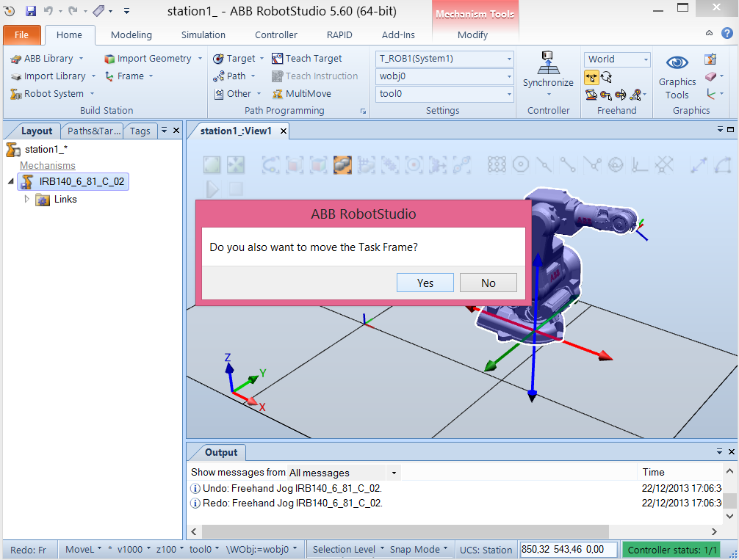739x560 pixels.
Task: Click Teach Target
Action: pyautogui.click(x=307, y=59)
